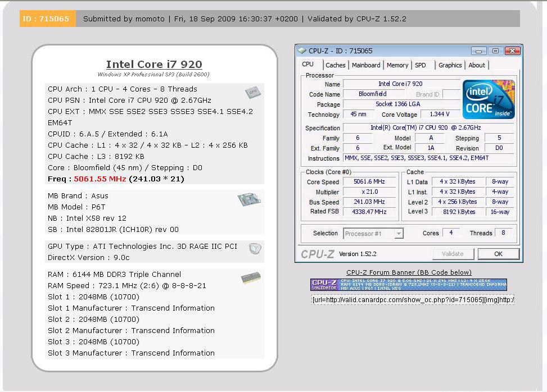Click the Threads count value 8
547x392 pixels.
[x=503, y=233]
